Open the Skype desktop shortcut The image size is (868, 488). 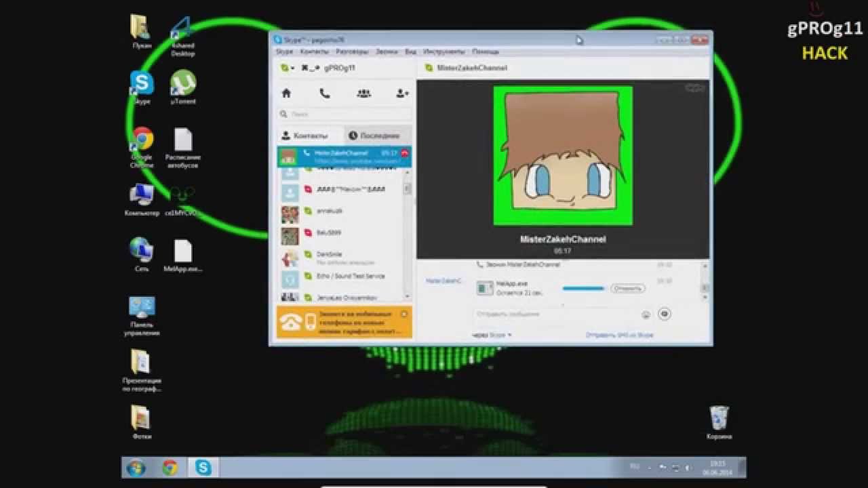[142, 88]
